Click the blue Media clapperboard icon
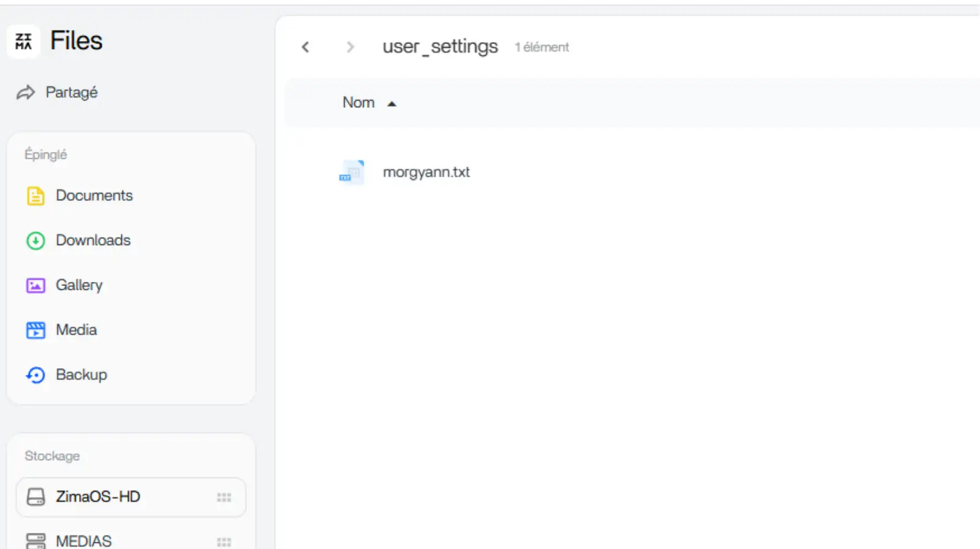The height and width of the screenshot is (549, 980). (x=36, y=330)
